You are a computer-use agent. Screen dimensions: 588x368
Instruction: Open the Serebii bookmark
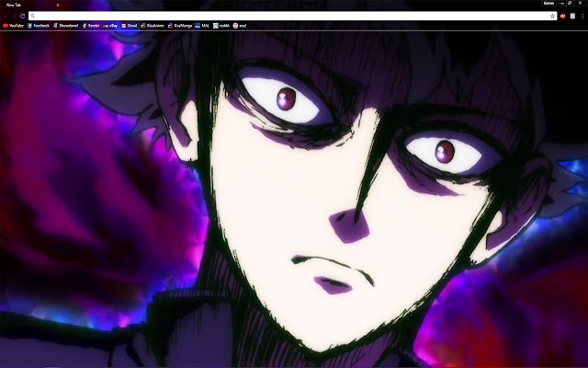[91, 26]
